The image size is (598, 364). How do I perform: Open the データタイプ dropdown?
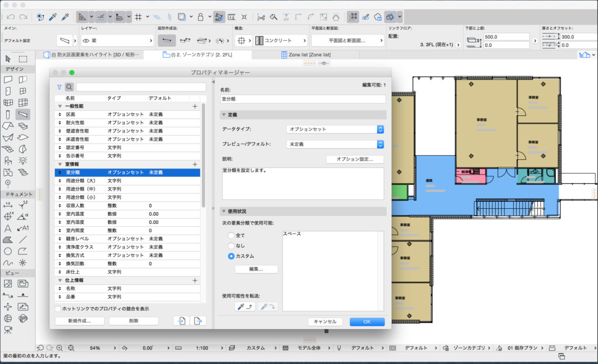[335, 129]
